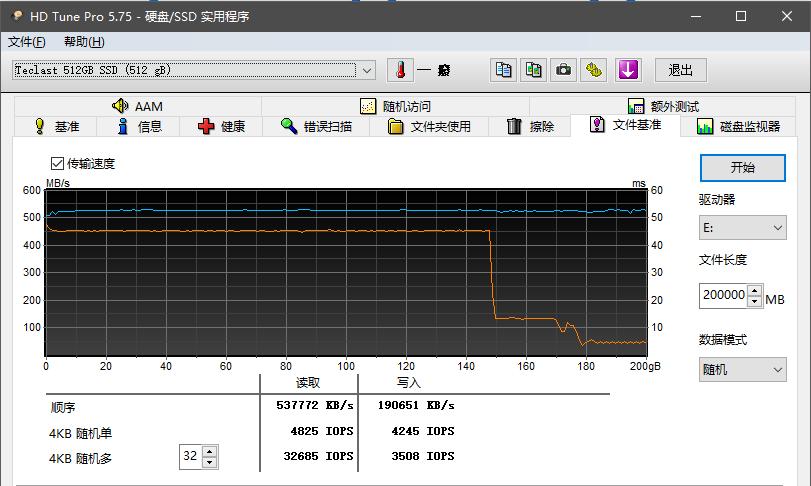Open the 帮助(H) menu

[x=84, y=42]
